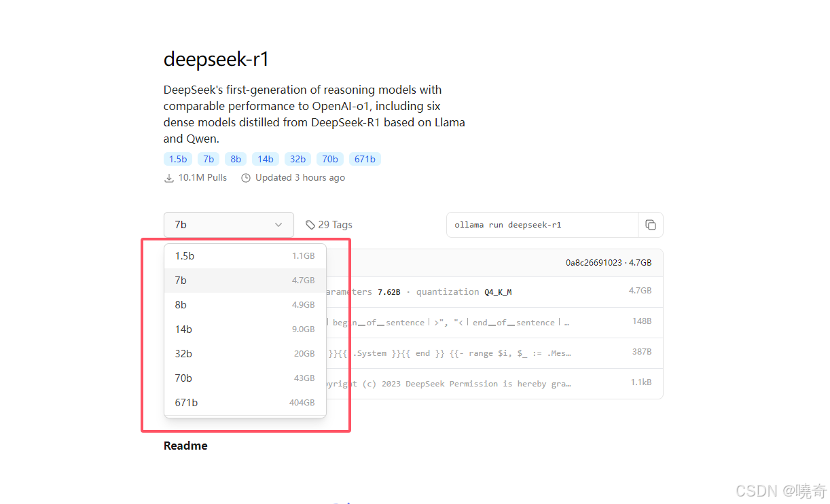The image size is (830, 504).
Task: Click the 10.1M Pulls text
Action: (202, 178)
